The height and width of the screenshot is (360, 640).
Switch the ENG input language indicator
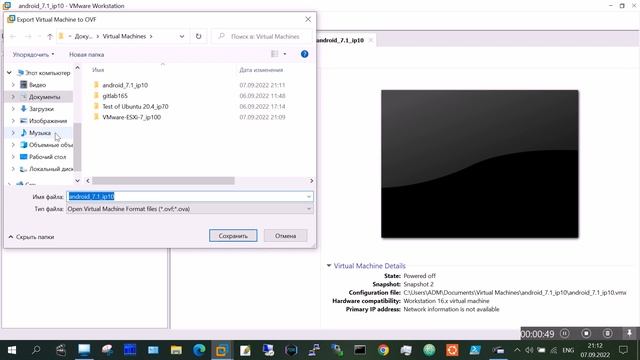[x=568, y=350]
